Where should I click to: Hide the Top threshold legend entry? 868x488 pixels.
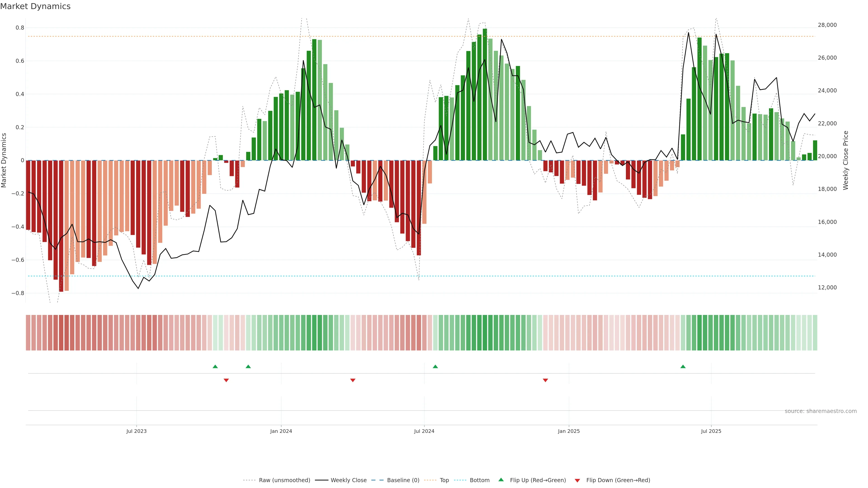click(444, 480)
